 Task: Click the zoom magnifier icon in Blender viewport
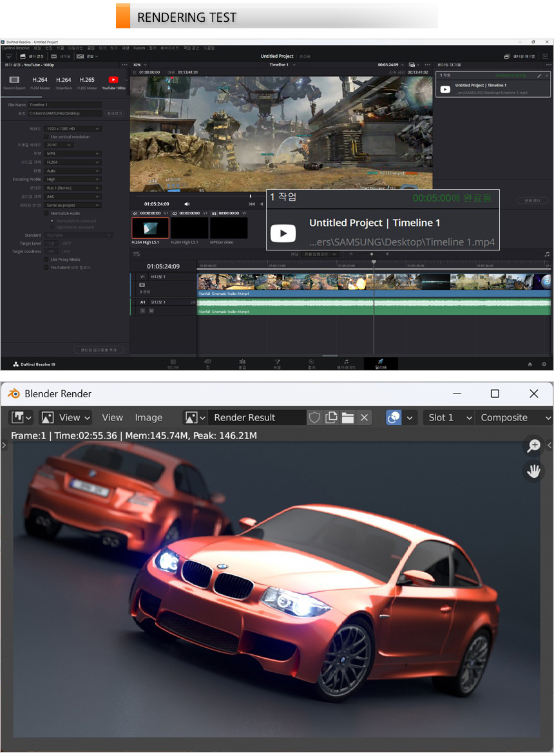click(533, 446)
